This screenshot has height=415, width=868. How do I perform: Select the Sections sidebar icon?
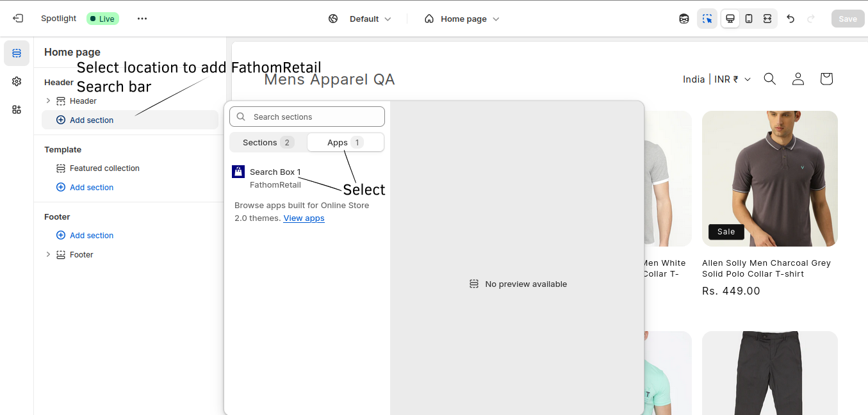17,53
